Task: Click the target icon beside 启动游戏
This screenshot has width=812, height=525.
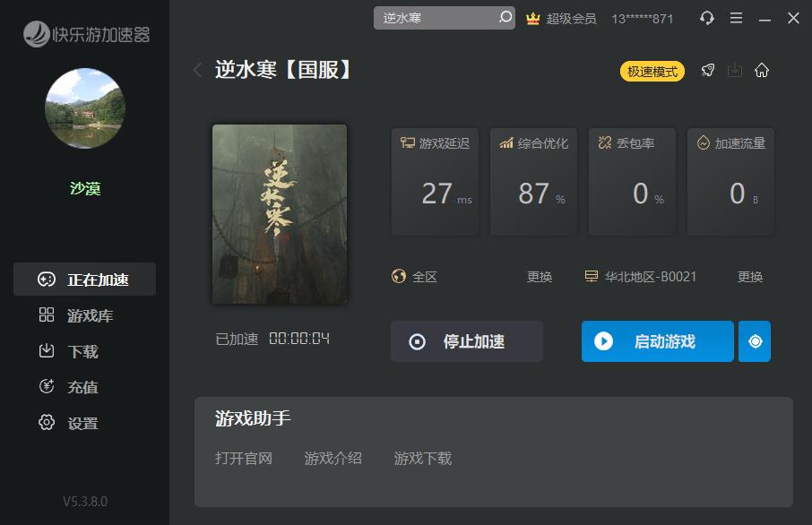Action: click(755, 341)
